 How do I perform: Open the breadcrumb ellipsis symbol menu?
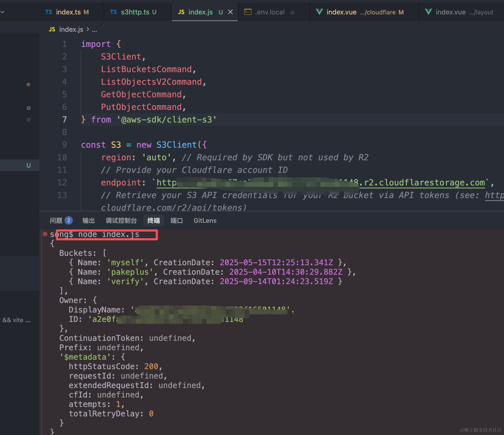point(95,30)
